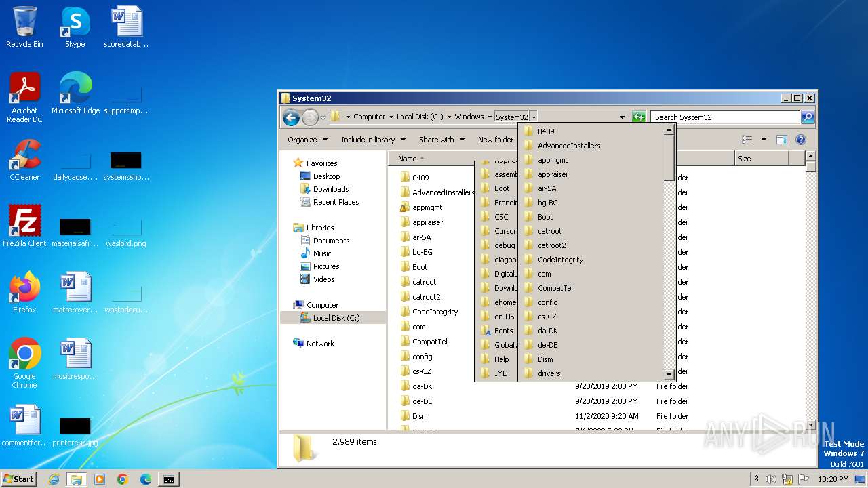This screenshot has width=868, height=488.
Task: Click the Search System32 field
Action: click(725, 117)
